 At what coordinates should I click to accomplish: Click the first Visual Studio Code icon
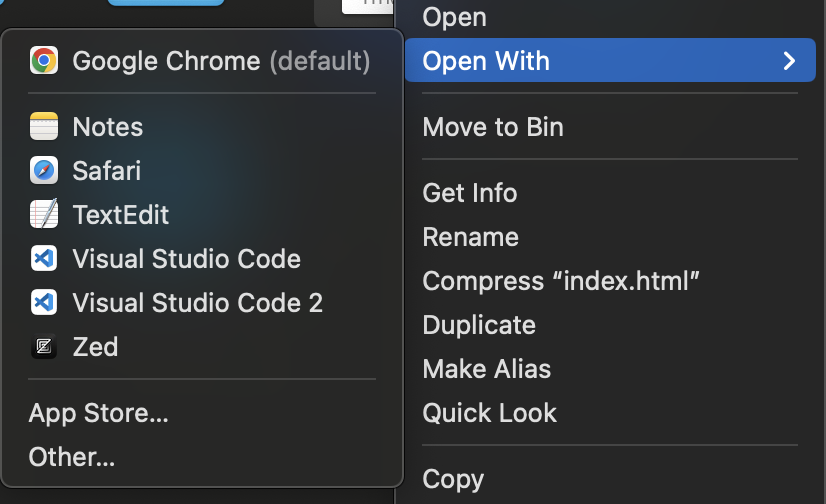44,259
